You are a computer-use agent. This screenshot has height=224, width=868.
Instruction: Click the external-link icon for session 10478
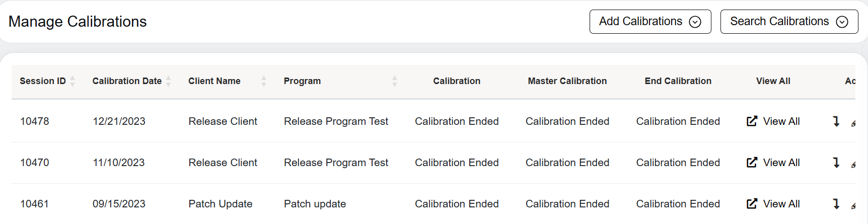(x=752, y=121)
